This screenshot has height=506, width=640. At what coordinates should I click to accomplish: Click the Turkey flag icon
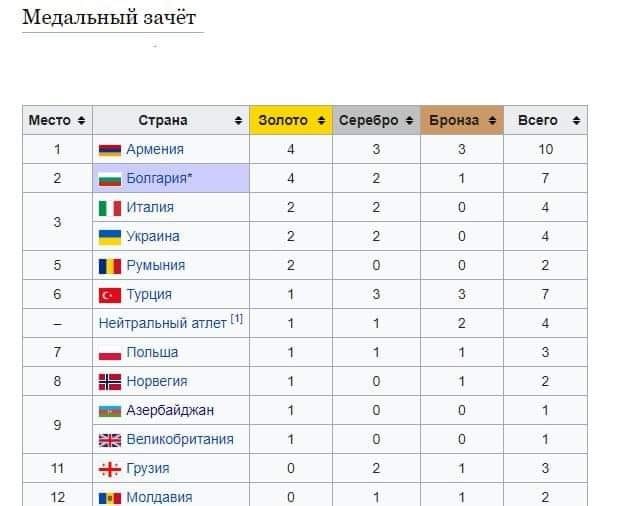tap(110, 295)
